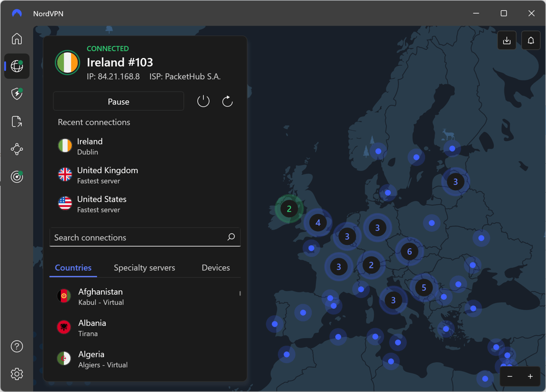The height and width of the screenshot is (392, 546).
Task: Switch to the Devices tab
Action: pyautogui.click(x=216, y=267)
